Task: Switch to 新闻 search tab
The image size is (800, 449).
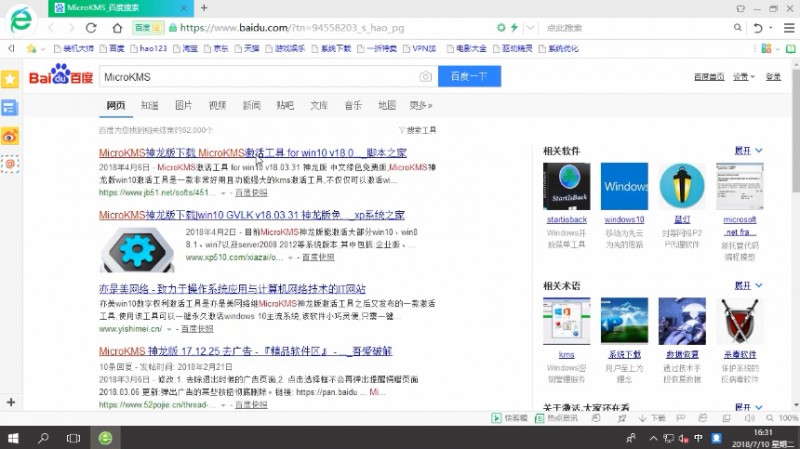Action: [x=252, y=105]
